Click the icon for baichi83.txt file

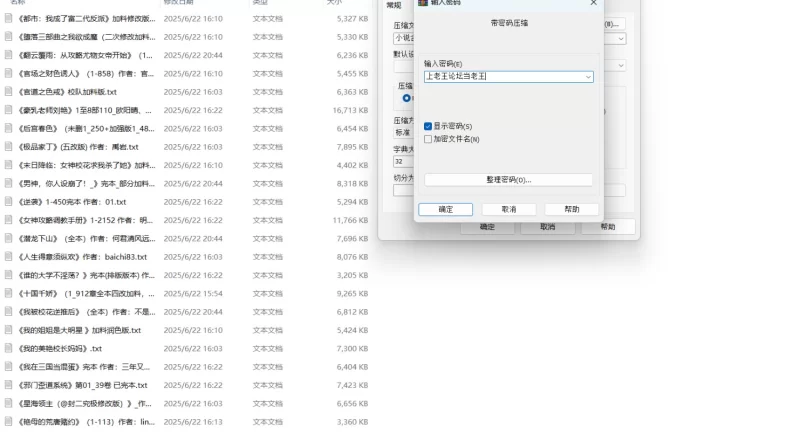9,256
